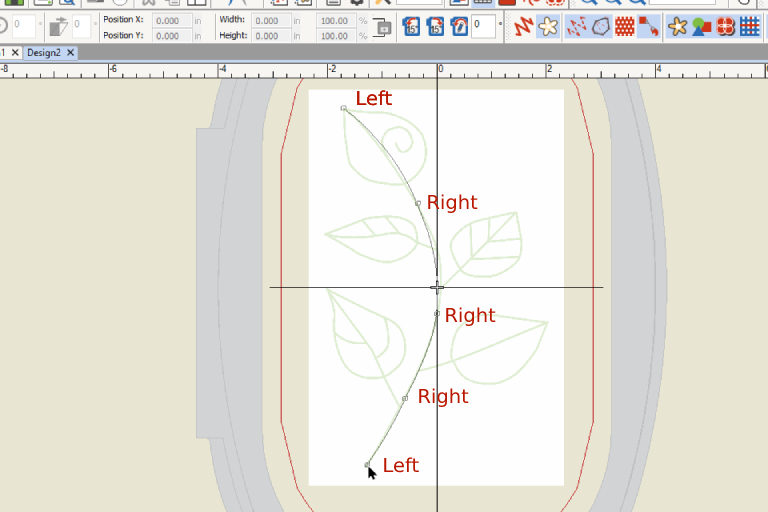Click the skew angle input field
The width and height of the screenshot is (768, 512).
tap(81, 26)
